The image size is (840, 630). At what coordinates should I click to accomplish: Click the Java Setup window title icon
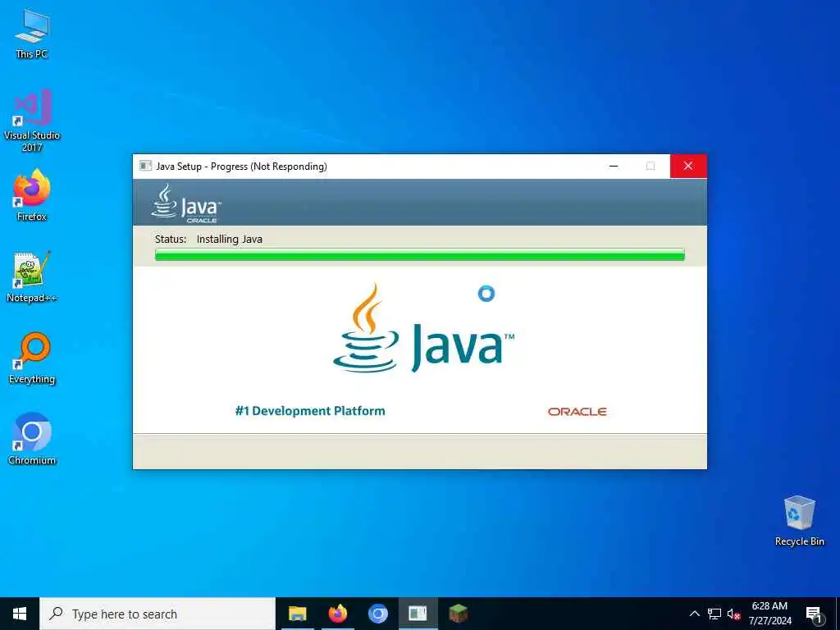tap(145, 166)
